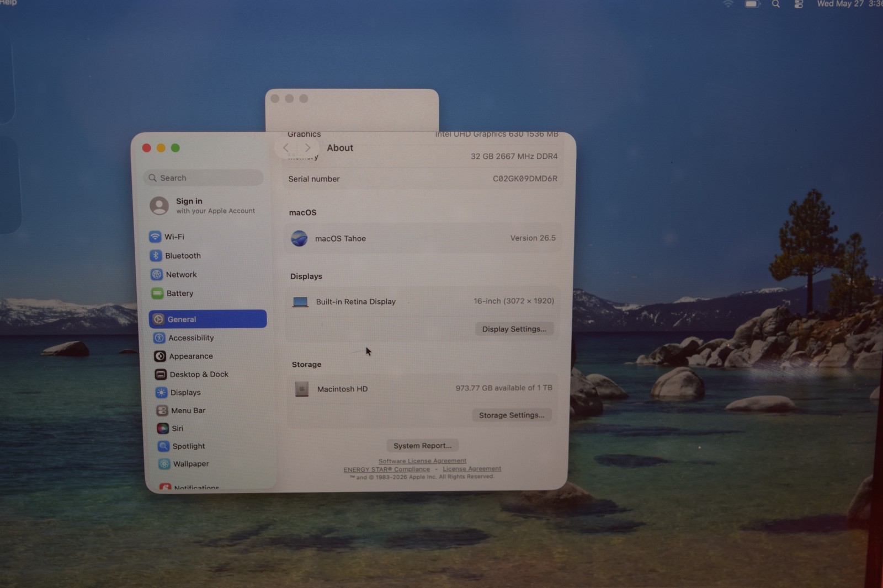Click the serial number value C02GK09DMD6R

[x=525, y=179]
